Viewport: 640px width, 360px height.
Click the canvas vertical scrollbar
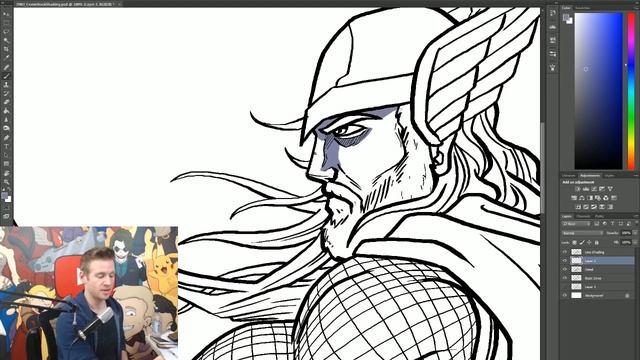[542, 167]
